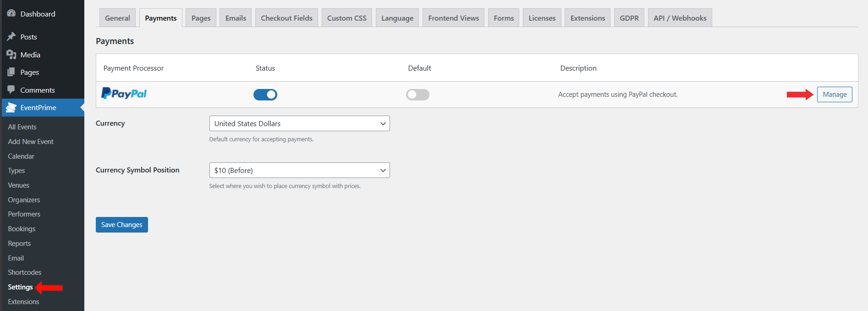Click the Media library icon

[11, 55]
